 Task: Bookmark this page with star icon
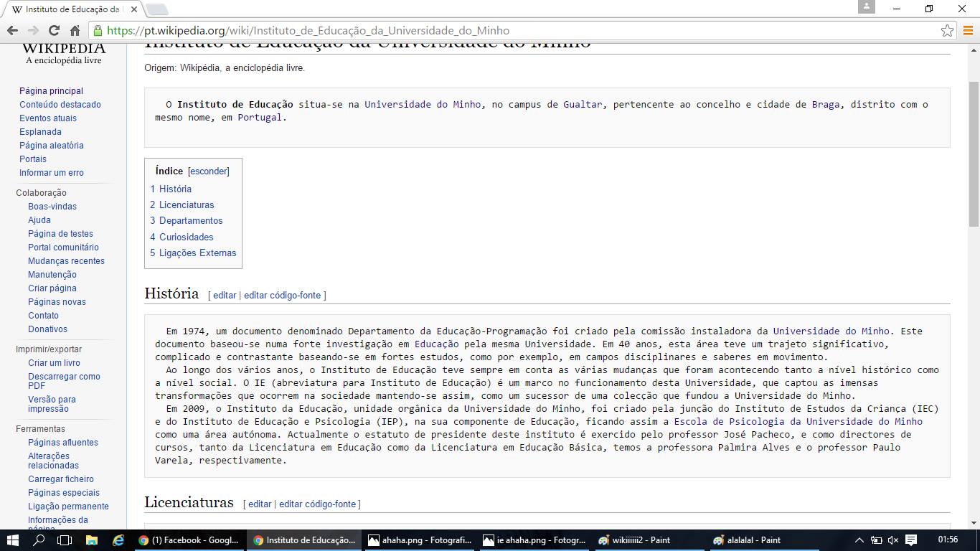click(x=948, y=31)
